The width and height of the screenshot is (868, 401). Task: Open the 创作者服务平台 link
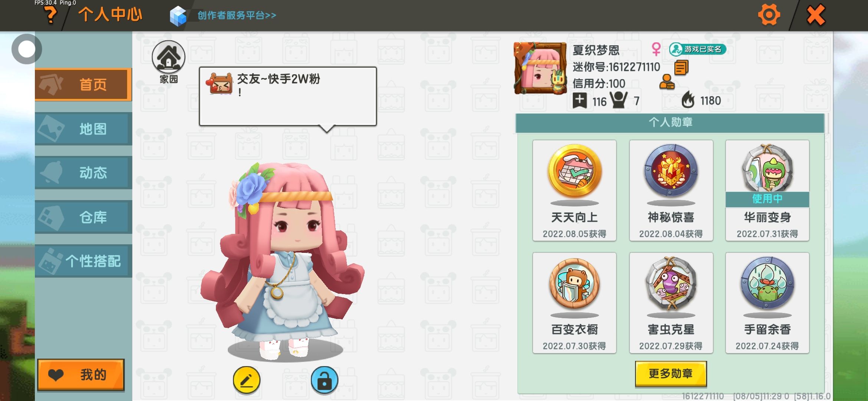point(223,16)
